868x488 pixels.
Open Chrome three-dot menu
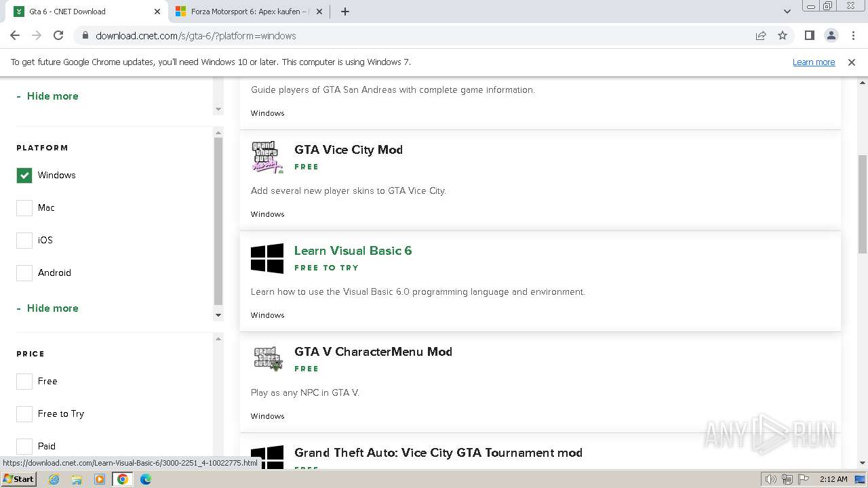tap(852, 35)
